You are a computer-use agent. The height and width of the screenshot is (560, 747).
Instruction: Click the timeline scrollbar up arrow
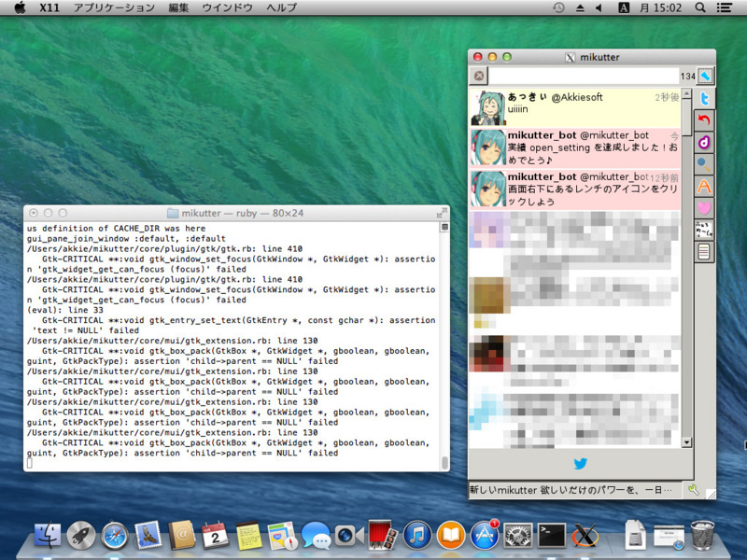pyautogui.click(x=686, y=94)
